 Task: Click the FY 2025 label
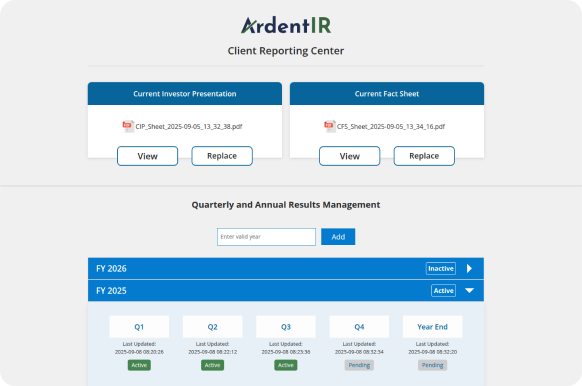(111, 291)
